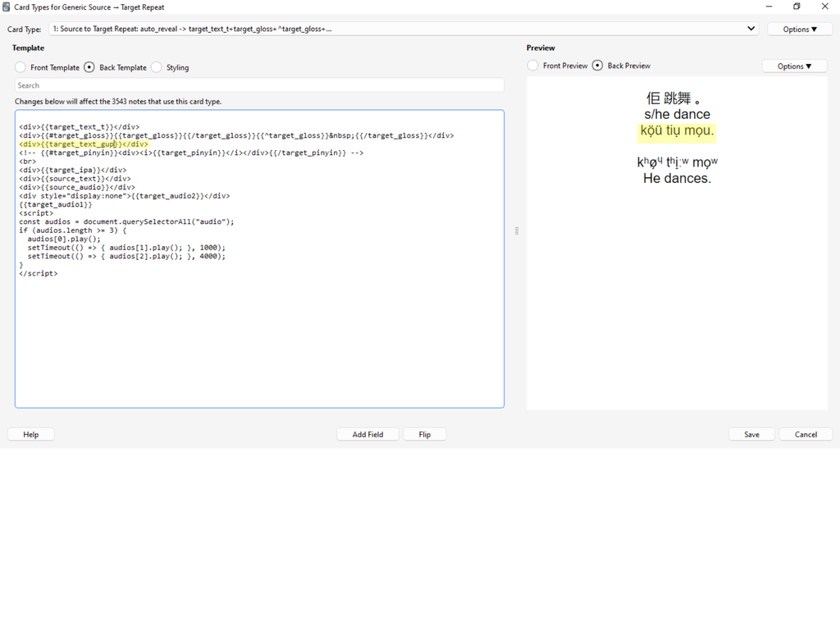Select the Back Template radio button
The width and height of the screenshot is (840, 630).
(x=89, y=67)
